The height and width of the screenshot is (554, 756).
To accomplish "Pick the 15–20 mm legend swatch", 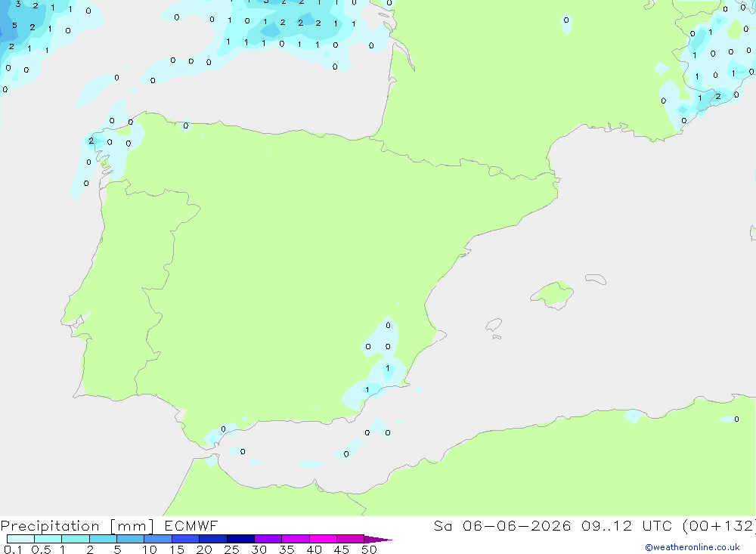I will (185, 539).
